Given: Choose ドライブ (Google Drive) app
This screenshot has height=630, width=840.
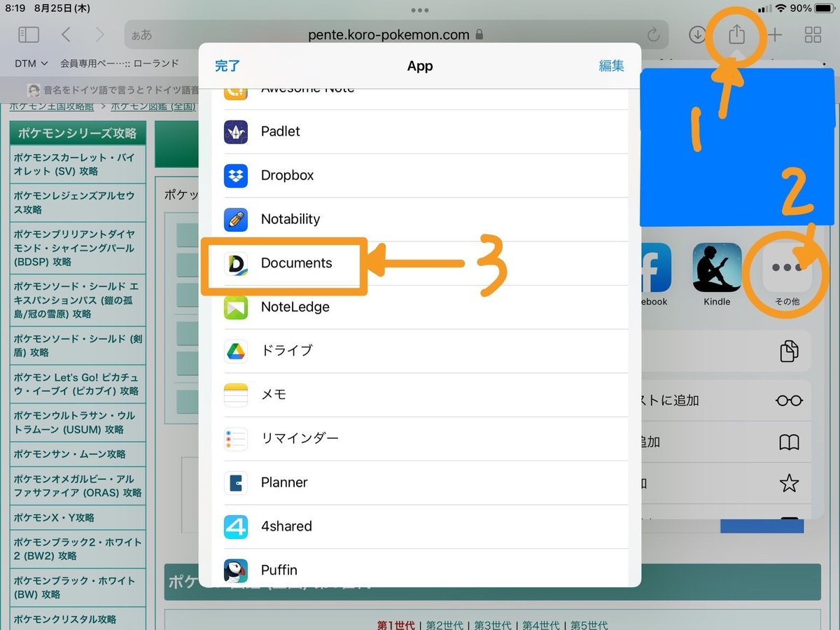Looking at the screenshot, I should point(426,351).
